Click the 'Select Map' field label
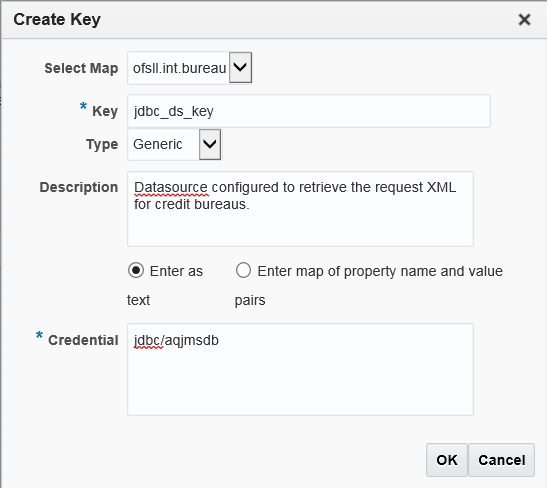Screen dimensions: 547x488 81,68
